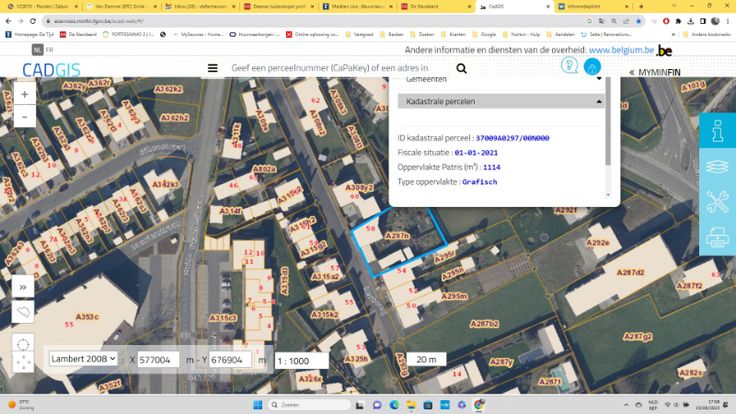Open the information panel icon
The width and height of the screenshot is (736, 414).
717,131
